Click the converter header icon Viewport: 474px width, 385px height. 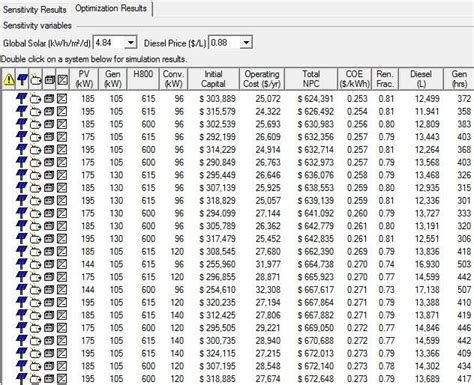point(62,79)
